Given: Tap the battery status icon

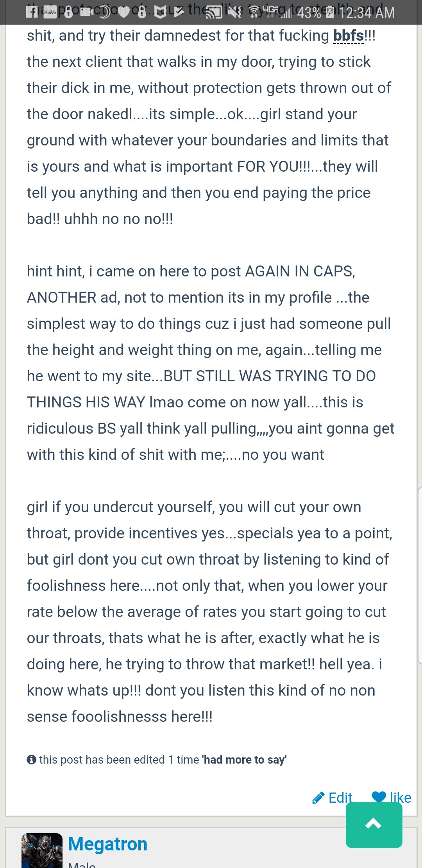Looking at the screenshot, I should (330, 13).
